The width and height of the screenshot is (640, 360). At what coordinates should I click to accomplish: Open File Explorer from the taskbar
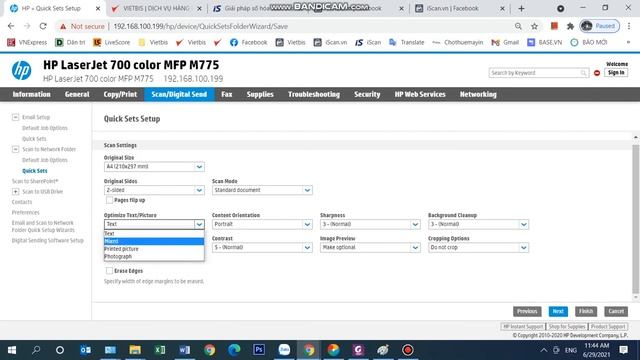[x=135, y=350]
